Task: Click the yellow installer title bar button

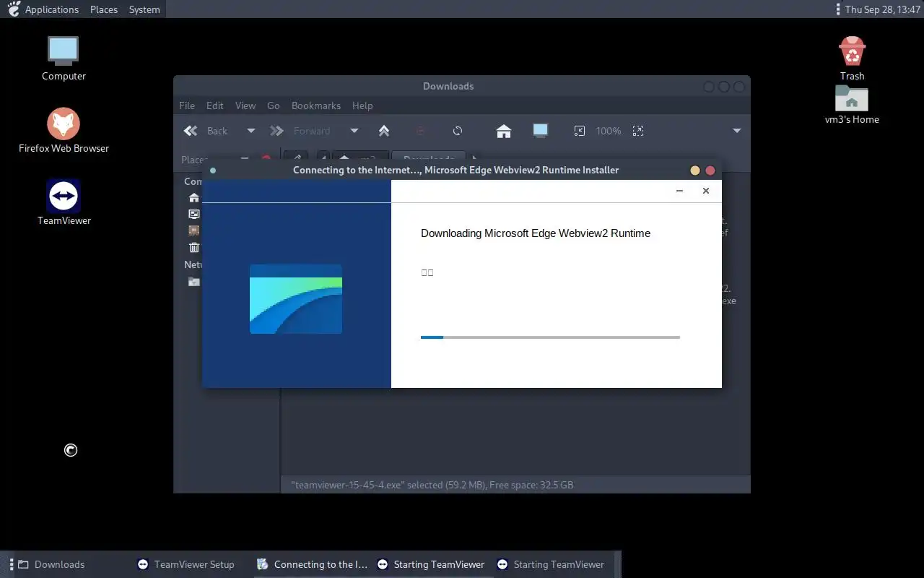Action: tap(695, 171)
